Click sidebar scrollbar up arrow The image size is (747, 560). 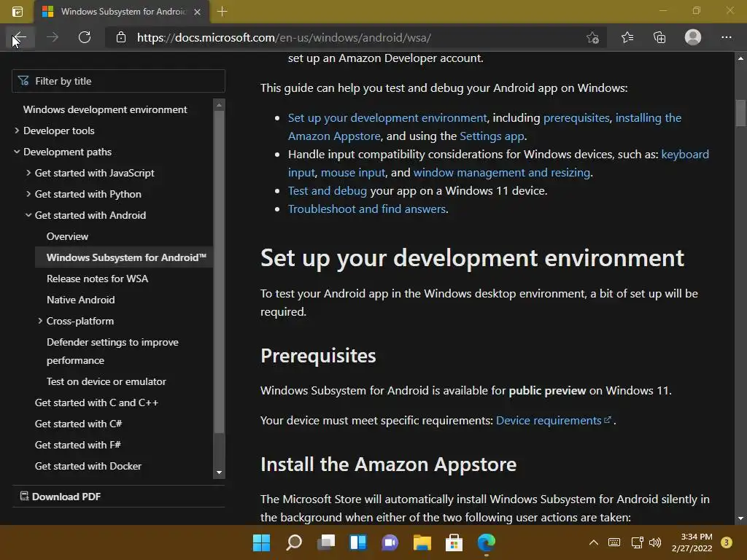219,104
